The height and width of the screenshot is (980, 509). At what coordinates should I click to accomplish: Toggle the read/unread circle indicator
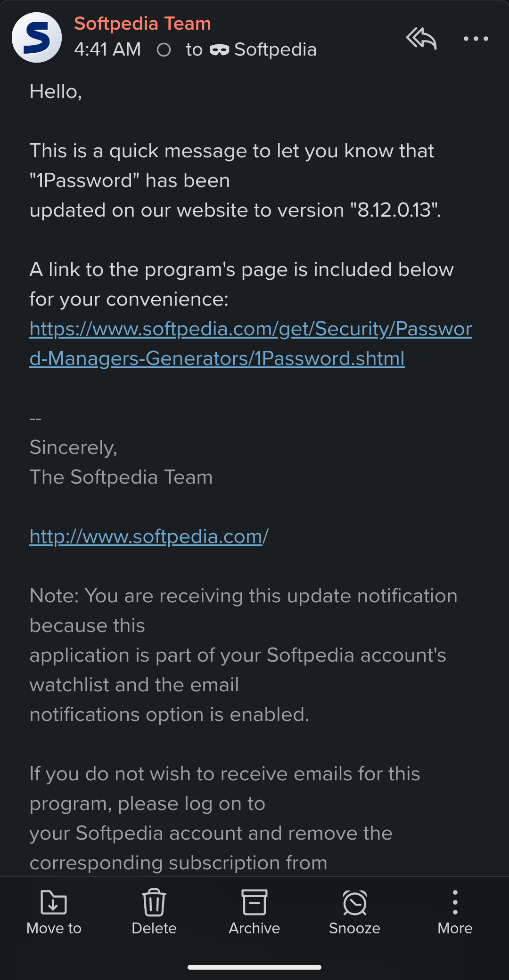coord(164,49)
